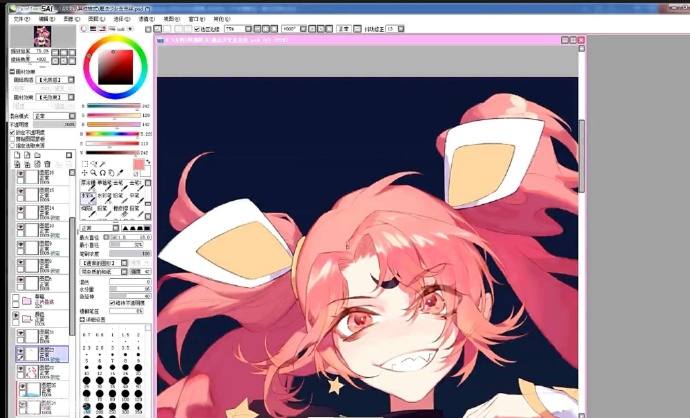Select the rectangular selection tool

(x=85, y=164)
